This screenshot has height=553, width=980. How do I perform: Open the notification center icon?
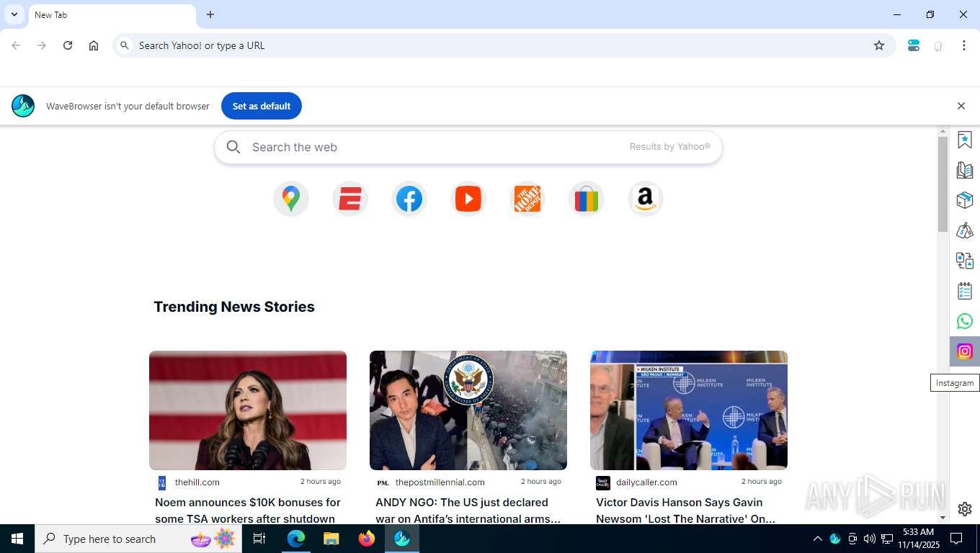956,539
